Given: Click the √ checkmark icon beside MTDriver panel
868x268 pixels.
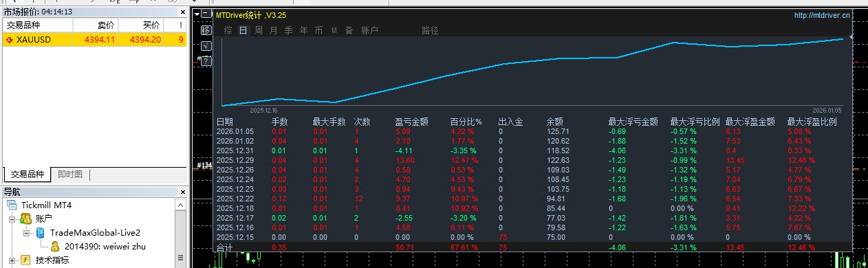Looking at the screenshot, I should coord(206,45).
